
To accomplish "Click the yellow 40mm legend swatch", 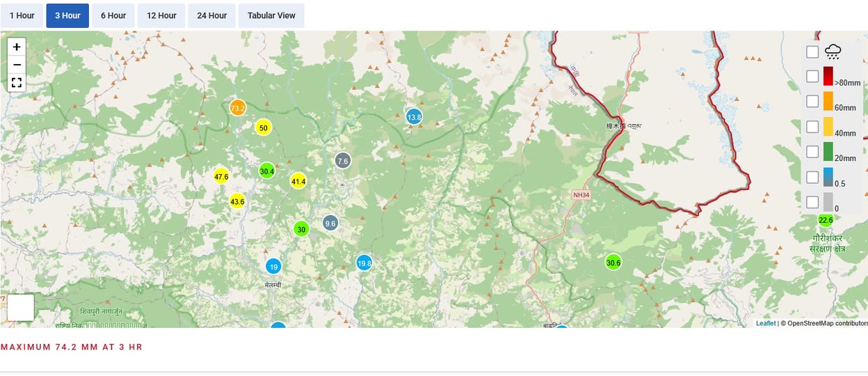I will point(828,127).
